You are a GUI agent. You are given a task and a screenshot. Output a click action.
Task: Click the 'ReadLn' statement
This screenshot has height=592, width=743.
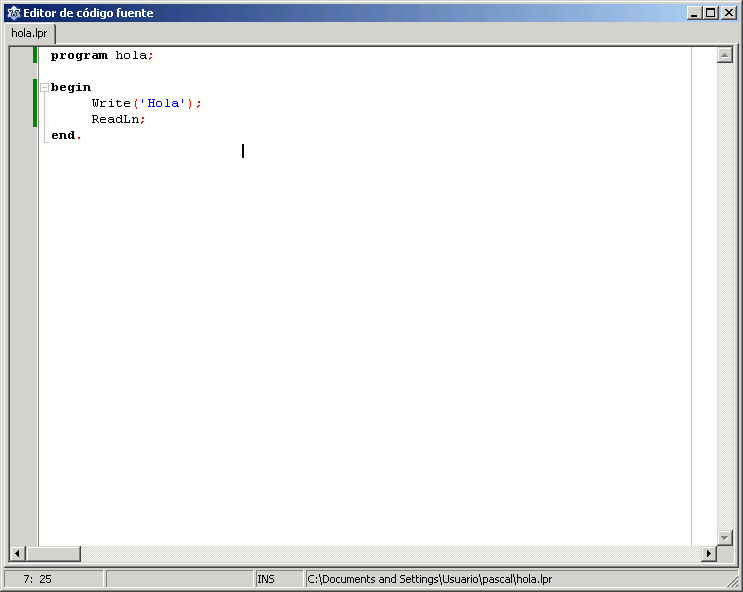tap(115, 119)
